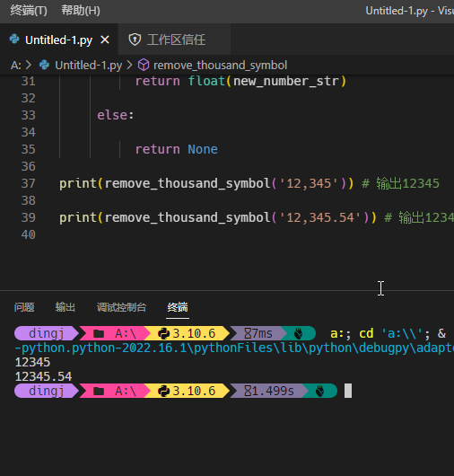The image size is (454, 476).
Task: Click line number 37 in the gutter
Action: pyautogui.click(x=29, y=183)
